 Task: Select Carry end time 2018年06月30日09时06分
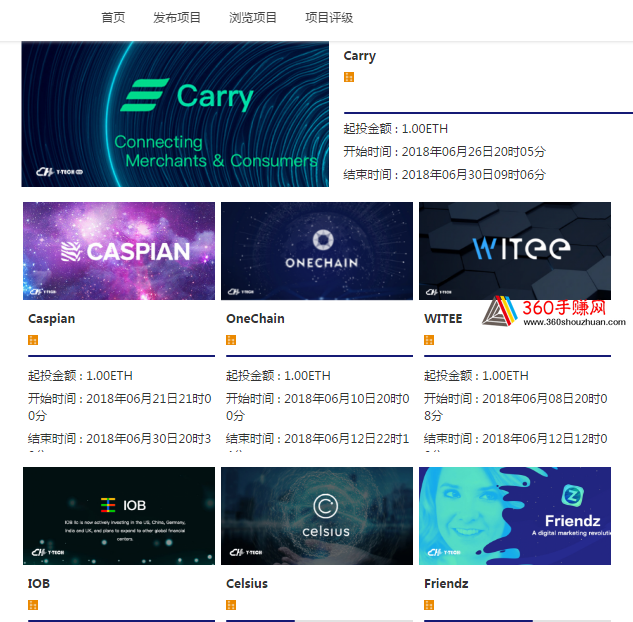tap(474, 175)
